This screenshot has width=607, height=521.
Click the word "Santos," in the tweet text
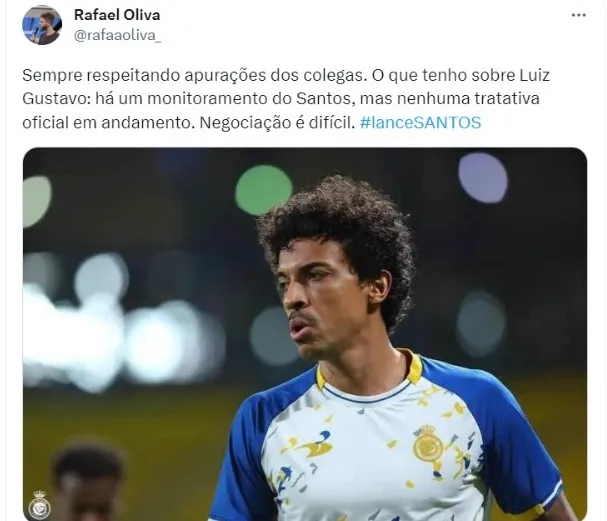326,98
